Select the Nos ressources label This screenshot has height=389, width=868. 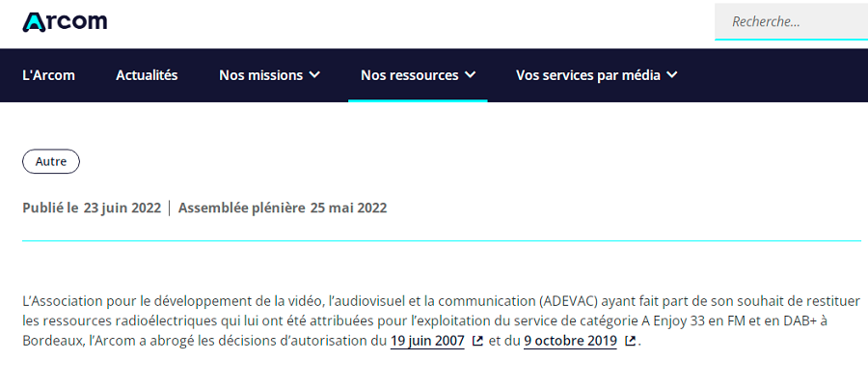[410, 75]
